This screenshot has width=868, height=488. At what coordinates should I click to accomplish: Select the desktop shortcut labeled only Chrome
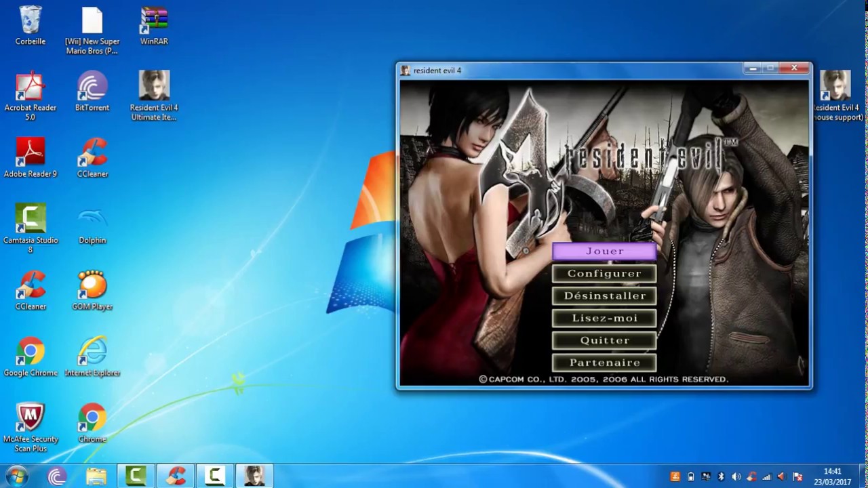pyautogui.click(x=92, y=424)
